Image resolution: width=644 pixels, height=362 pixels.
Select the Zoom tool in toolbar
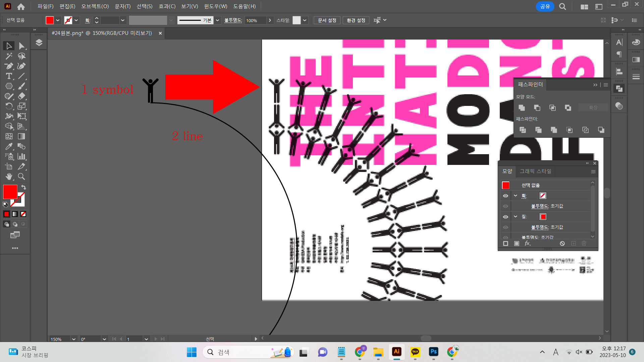point(21,177)
